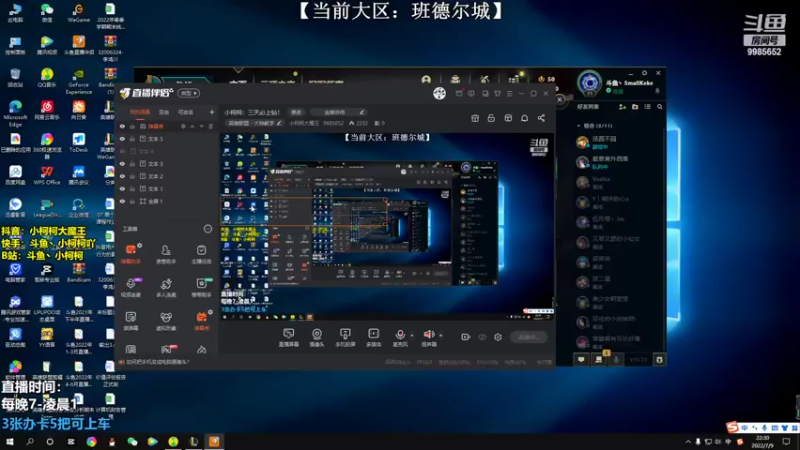Open the hamburger menu in the title bar

point(509,93)
